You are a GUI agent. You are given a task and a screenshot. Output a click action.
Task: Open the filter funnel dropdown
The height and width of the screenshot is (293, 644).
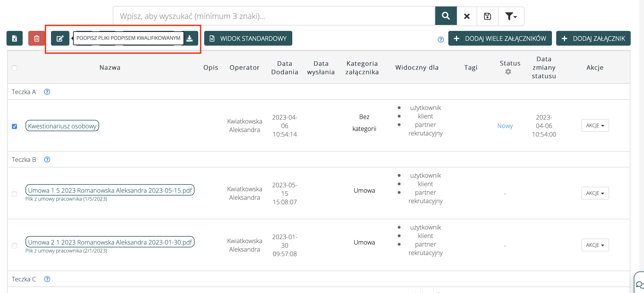coord(511,16)
